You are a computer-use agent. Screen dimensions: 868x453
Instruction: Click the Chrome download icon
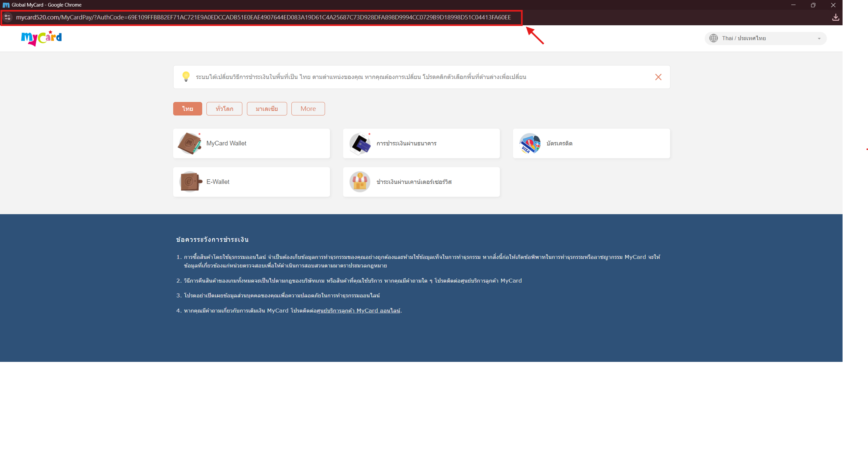coord(835,17)
